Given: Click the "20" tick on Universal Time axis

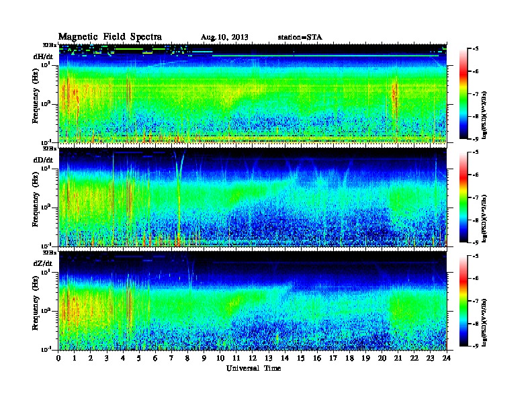Looking at the screenshot, I should click(x=382, y=358).
